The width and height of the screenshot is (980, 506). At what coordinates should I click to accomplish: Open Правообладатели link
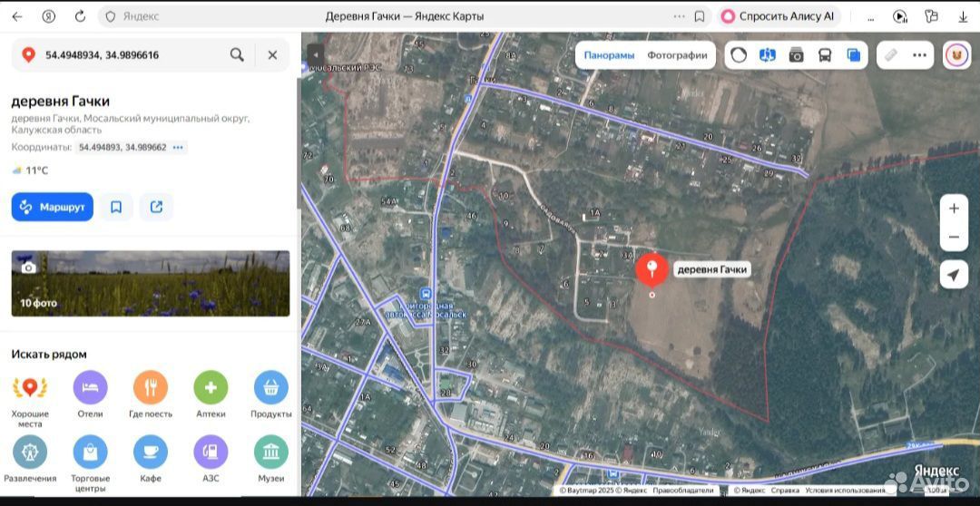click(682, 491)
